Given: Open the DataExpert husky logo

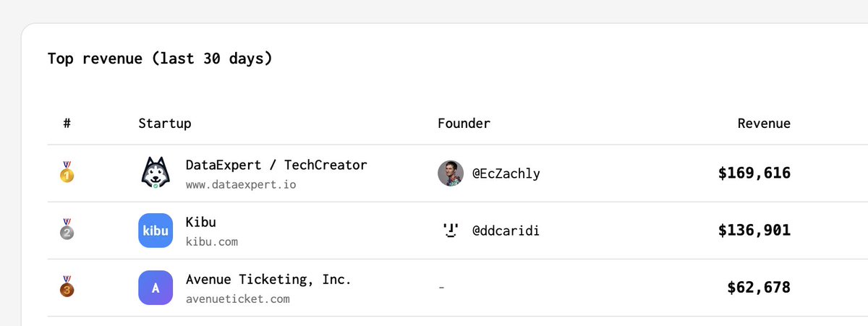Looking at the screenshot, I should click(156, 173).
